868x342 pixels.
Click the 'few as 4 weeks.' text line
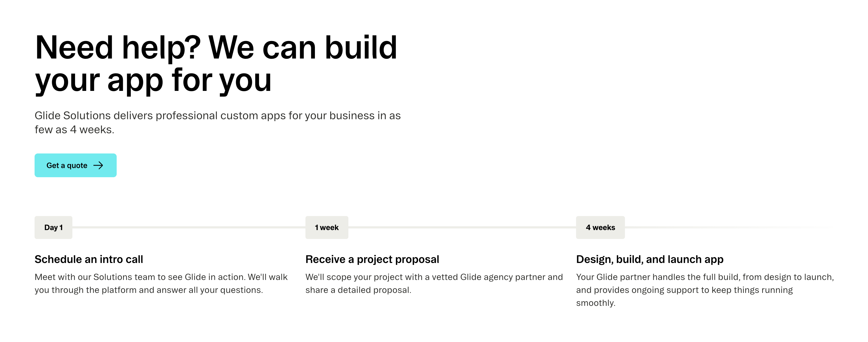75,129
